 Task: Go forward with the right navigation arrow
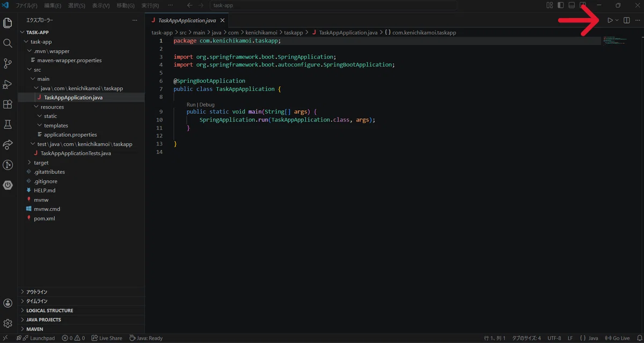pyautogui.click(x=201, y=5)
